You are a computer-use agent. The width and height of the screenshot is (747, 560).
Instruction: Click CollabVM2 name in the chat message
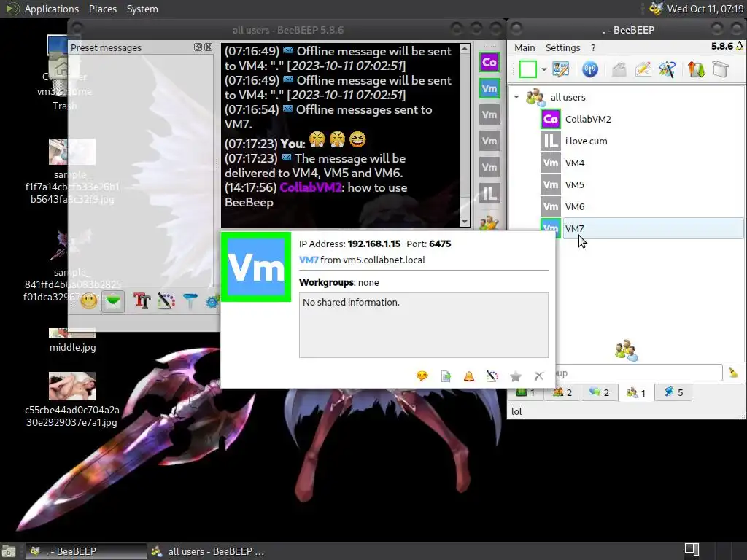(x=311, y=187)
